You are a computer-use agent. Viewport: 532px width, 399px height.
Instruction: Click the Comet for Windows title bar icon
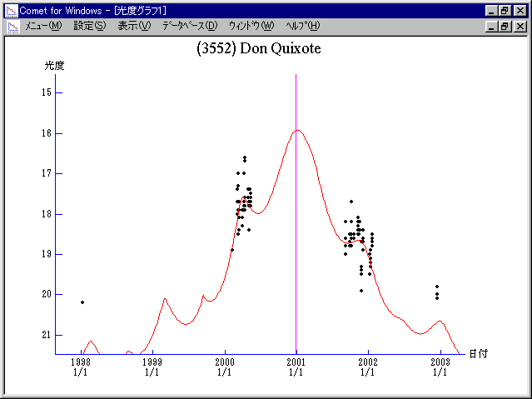tap(10, 10)
